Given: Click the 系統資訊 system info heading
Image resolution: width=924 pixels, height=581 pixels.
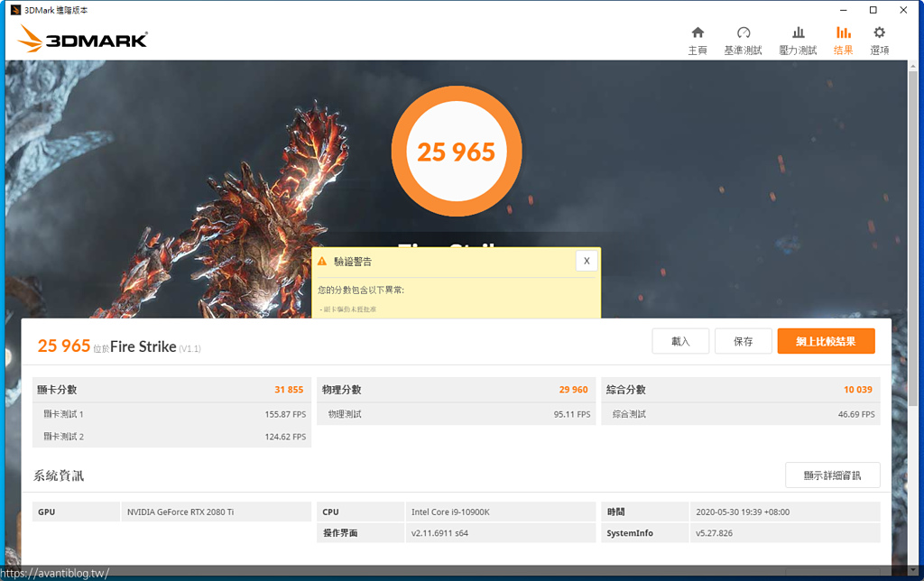Looking at the screenshot, I should coord(59,475).
